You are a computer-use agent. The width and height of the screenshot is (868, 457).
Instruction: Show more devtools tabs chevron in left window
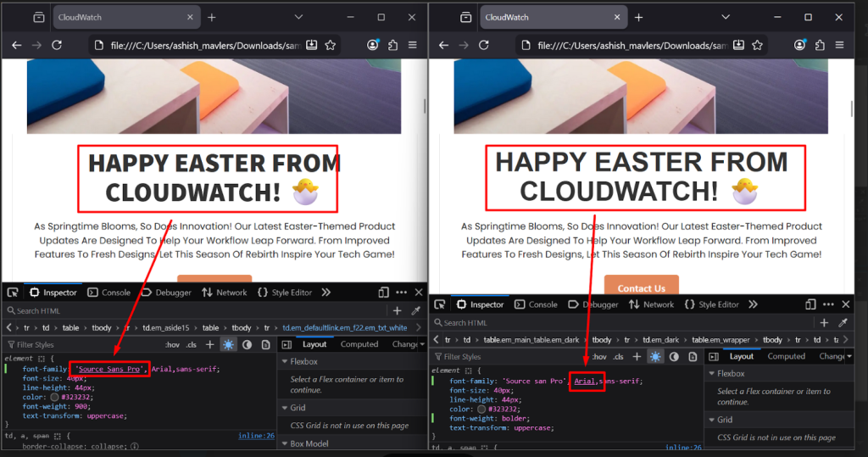tap(326, 292)
